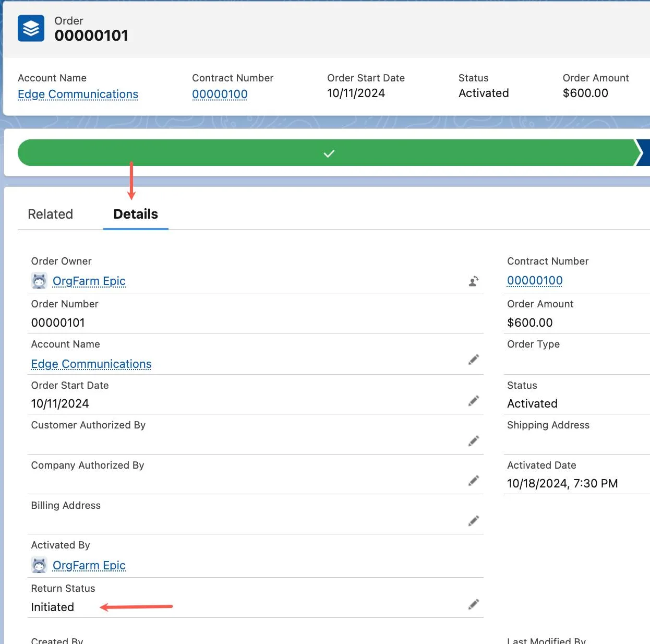Click the avatar next to OrgFarm Epic owner
The width and height of the screenshot is (650, 644).
38,280
